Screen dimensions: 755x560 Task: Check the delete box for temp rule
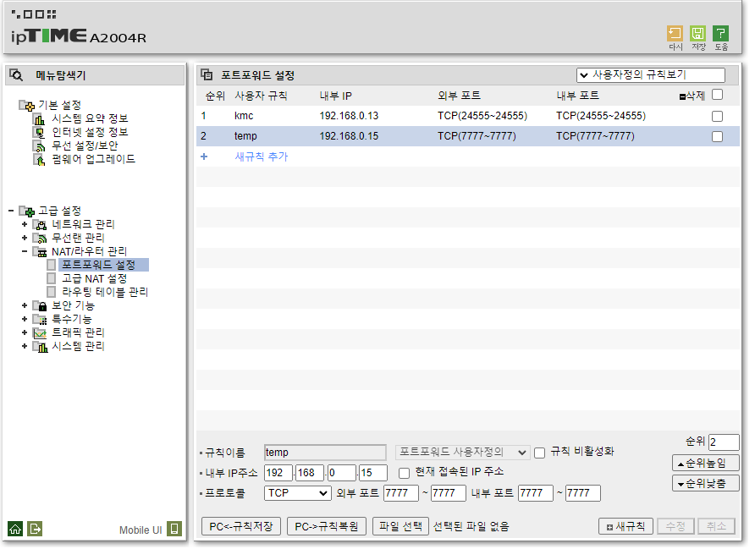(x=718, y=137)
